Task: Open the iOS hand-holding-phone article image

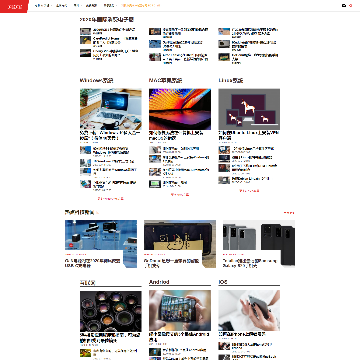Action: (x=249, y=310)
